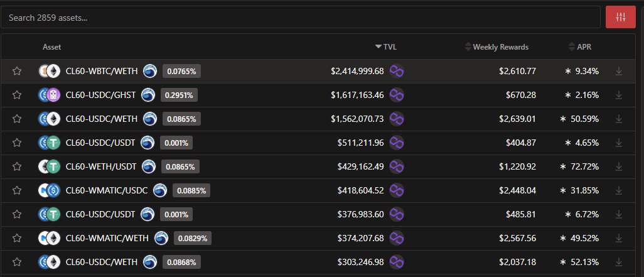Click Polygon chain icon beside $1,562,070.73
The image size is (644, 277).
pyautogui.click(x=397, y=119)
